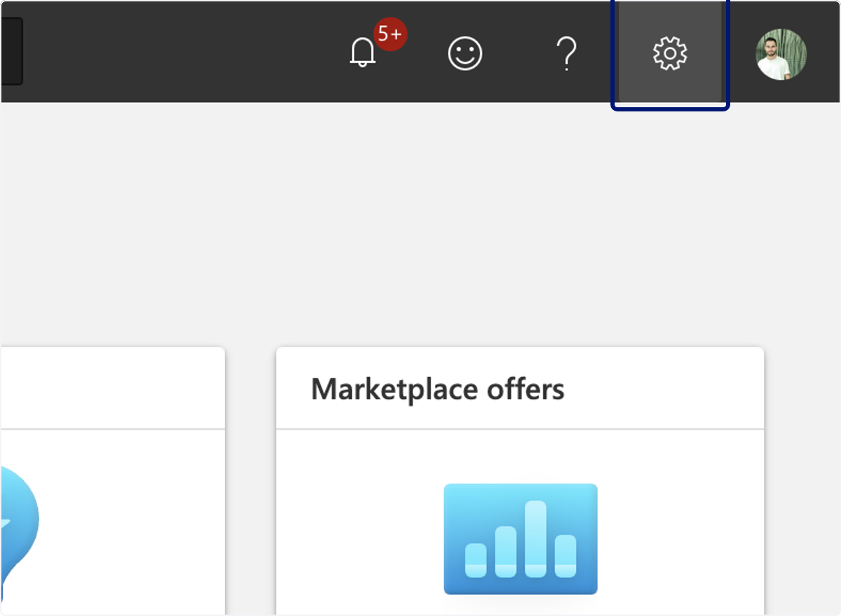This screenshot has width=841, height=616.
Task: Click into the dark search box
Action: (x=11, y=51)
